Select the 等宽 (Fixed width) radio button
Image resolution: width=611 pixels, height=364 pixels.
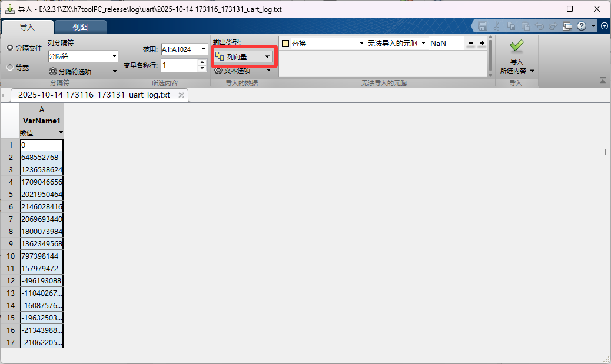pyautogui.click(x=10, y=67)
